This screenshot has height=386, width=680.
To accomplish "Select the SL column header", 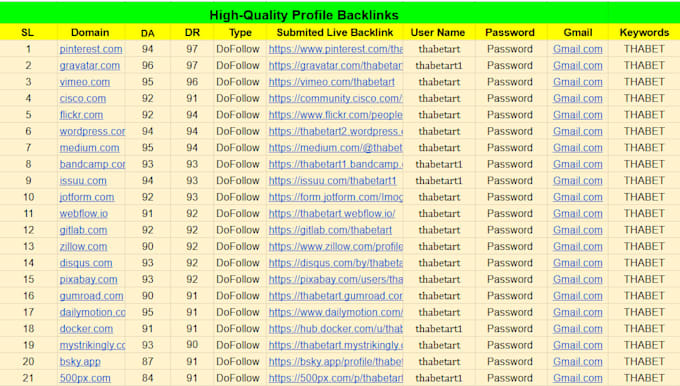I will [x=27, y=33].
